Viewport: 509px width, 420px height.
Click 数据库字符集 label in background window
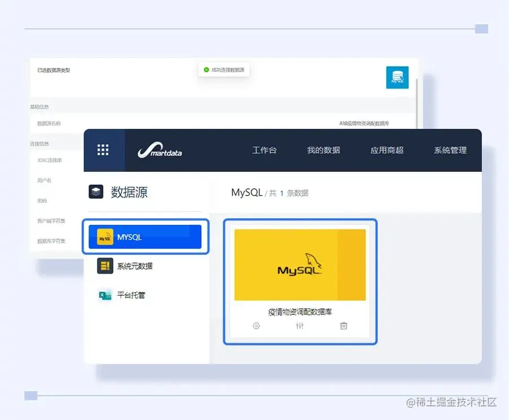point(51,241)
